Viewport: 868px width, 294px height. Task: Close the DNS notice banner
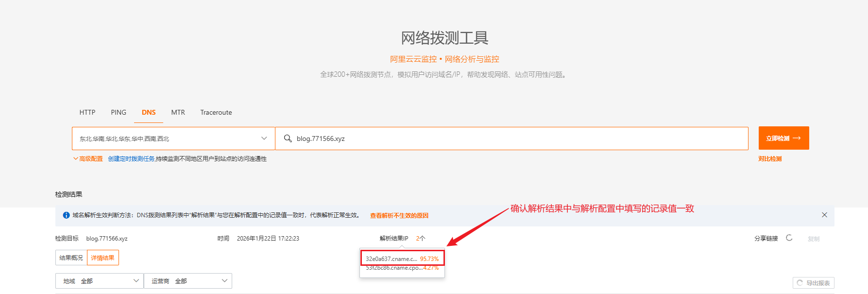click(824, 215)
